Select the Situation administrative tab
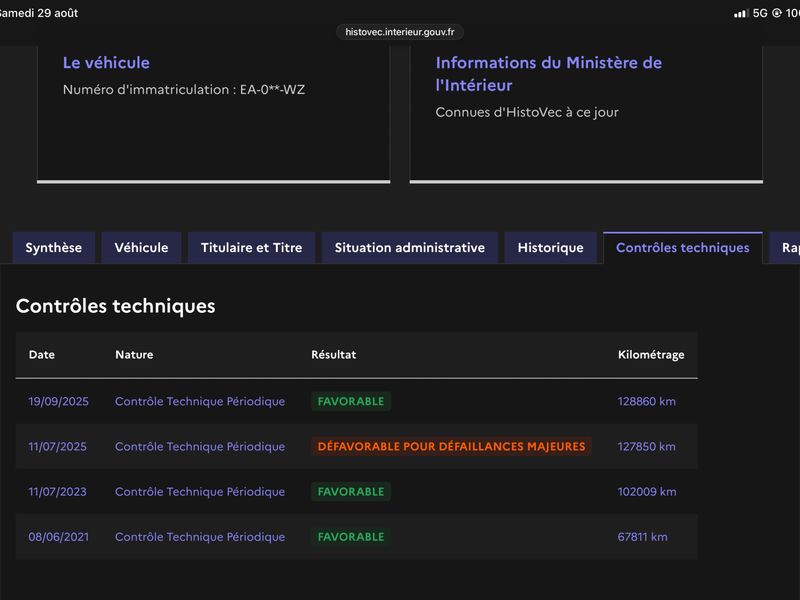 pos(410,248)
